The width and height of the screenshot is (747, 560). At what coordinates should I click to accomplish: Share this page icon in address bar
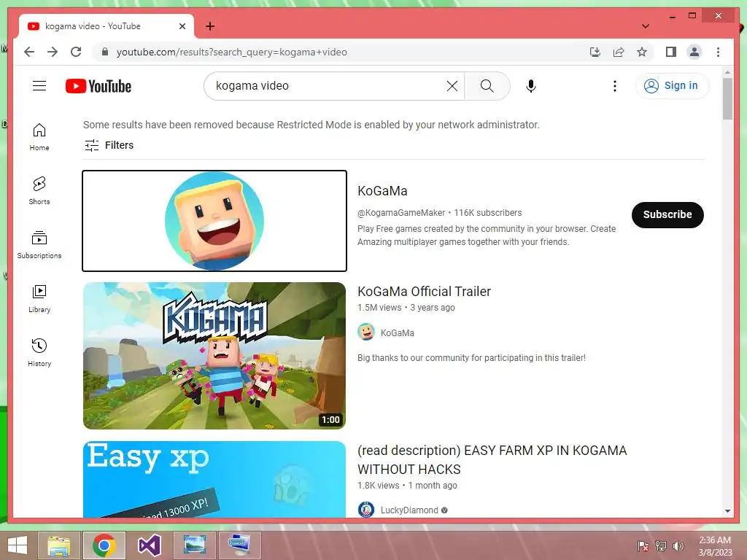tap(619, 52)
